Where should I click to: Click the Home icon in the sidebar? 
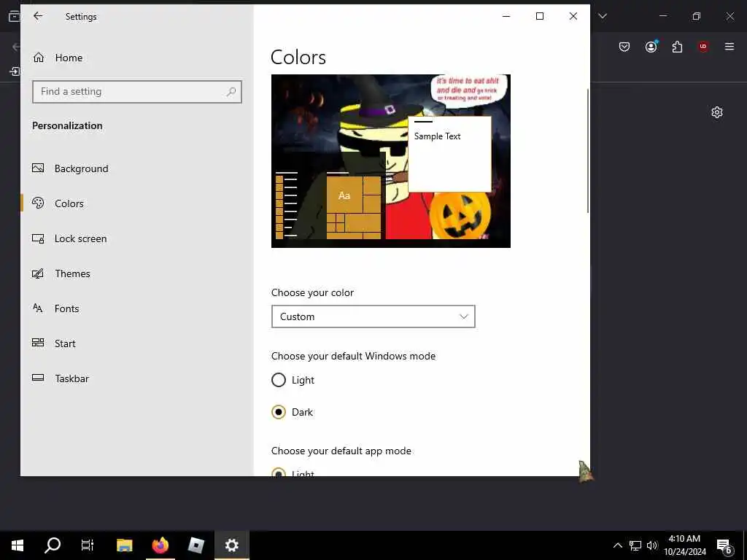[x=39, y=58]
